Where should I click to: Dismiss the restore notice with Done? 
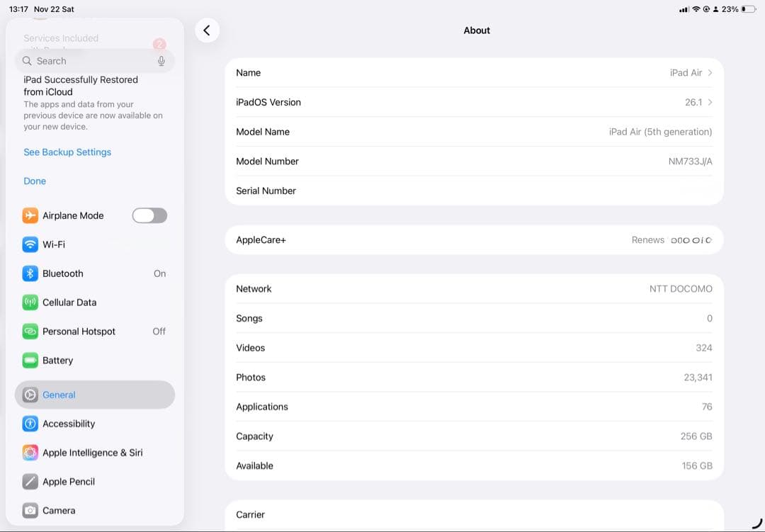[x=34, y=181]
